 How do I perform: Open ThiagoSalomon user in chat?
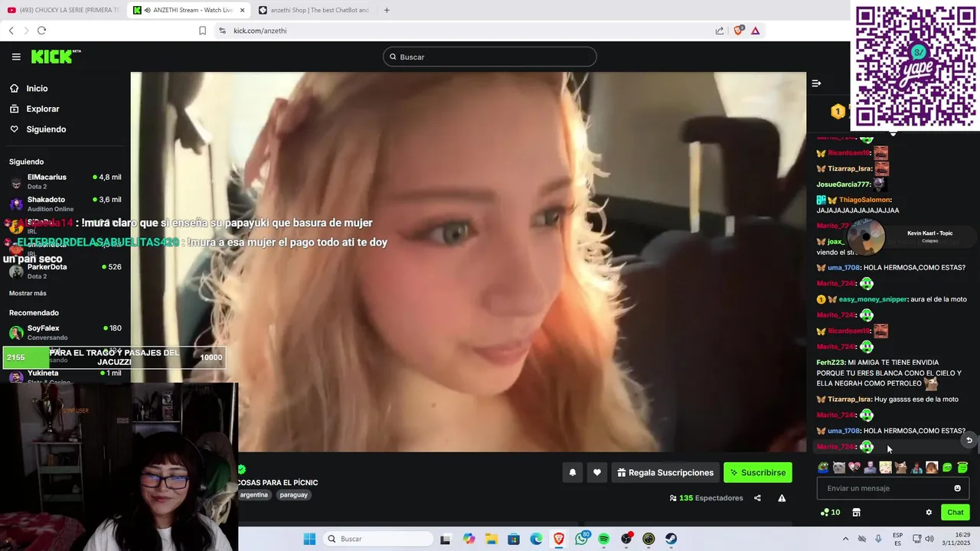pos(864,200)
